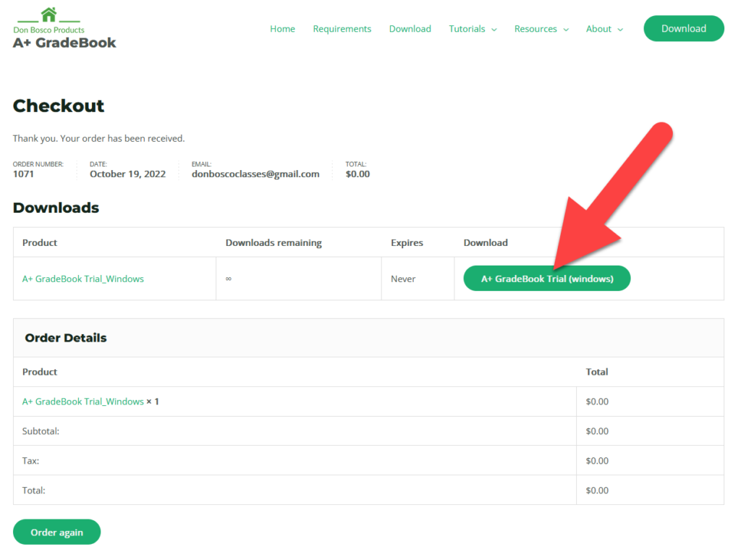Click the Subtotal: row label
The width and height of the screenshot is (741, 560).
(x=41, y=431)
